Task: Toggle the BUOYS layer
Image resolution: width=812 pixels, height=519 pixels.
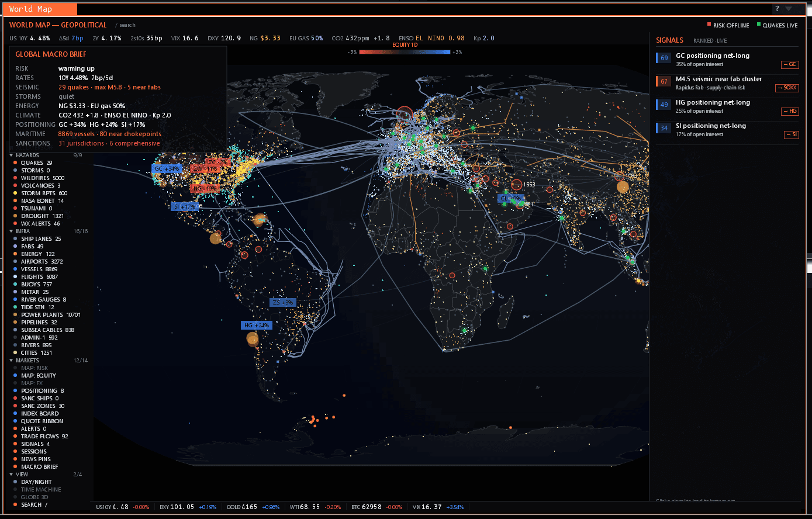Action: pyautogui.click(x=32, y=284)
